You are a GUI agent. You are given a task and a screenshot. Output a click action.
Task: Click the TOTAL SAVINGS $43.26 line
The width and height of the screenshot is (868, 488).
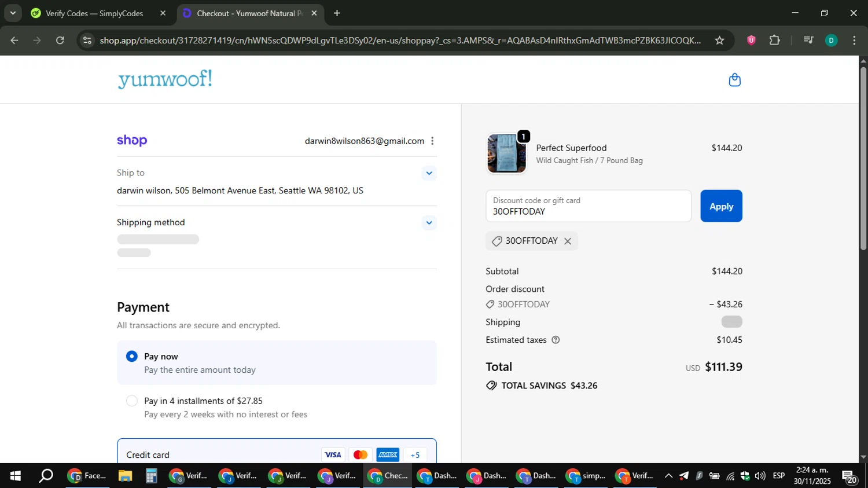pos(542,386)
